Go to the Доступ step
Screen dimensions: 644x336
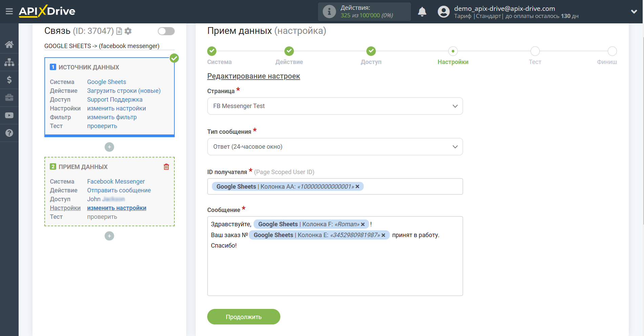pos(371,51)
